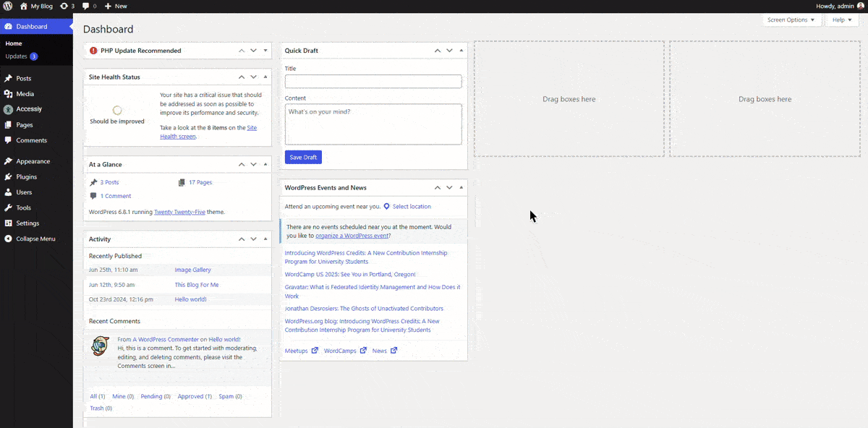Image resolution: width=868 pixels, height=428 pixels.
Task: Collapse the At a Glance panel
Action: coord(265,164)
